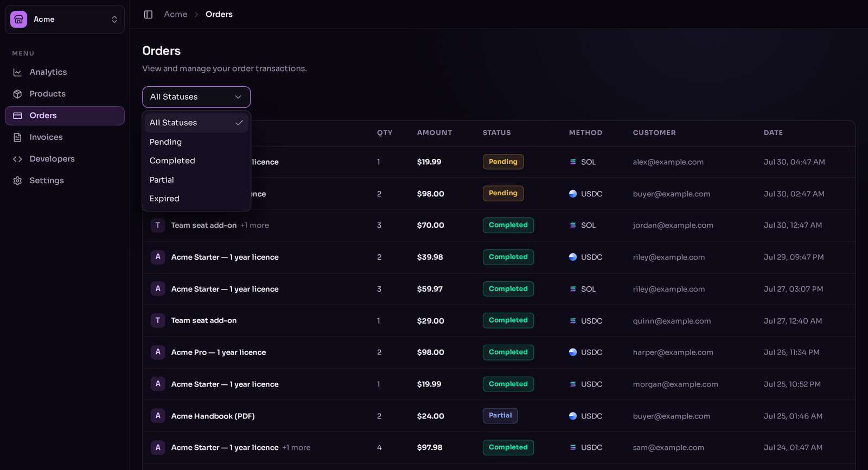Click SOL icon in alex@example.com row
868x470 pixels.
573,162
